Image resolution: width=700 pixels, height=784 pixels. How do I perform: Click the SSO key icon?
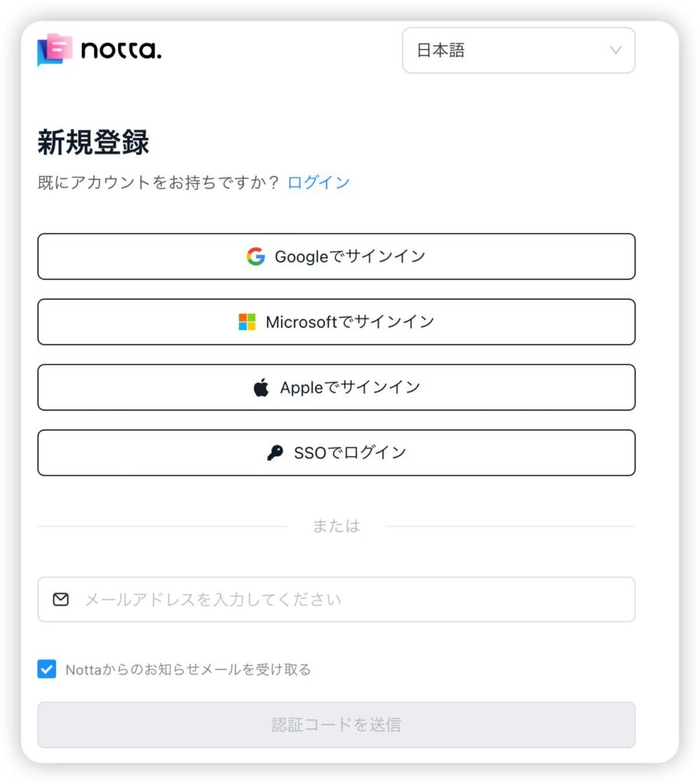[275, 453]
